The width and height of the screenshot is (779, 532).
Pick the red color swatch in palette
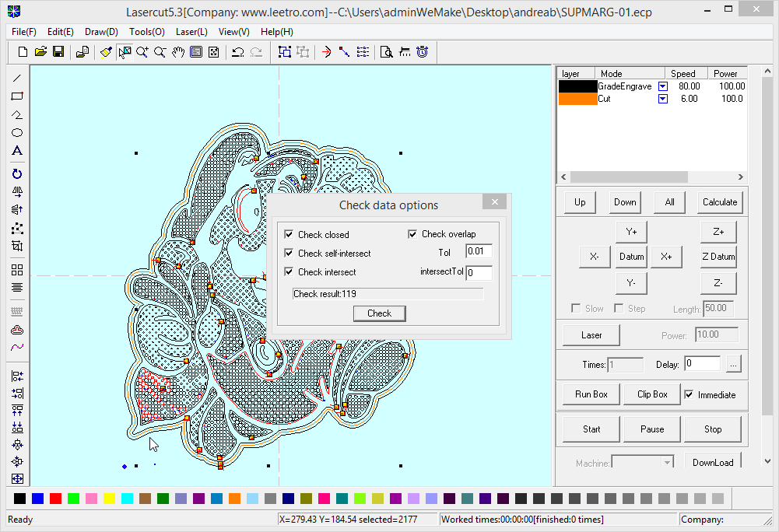(56, 499)
